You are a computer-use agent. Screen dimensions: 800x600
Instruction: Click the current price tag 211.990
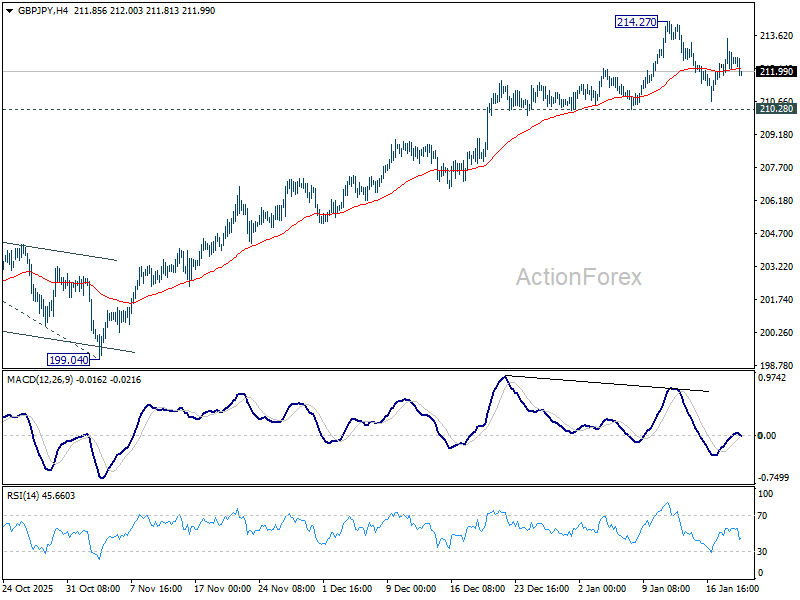pos(776,71)
